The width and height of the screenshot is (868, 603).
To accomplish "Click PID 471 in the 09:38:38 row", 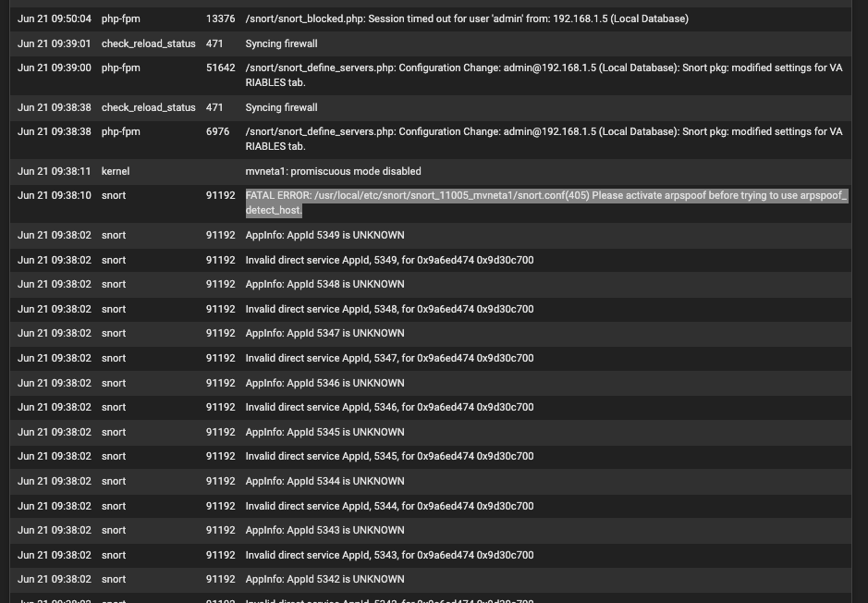I will pyautogui.click(x=214, y=107).
